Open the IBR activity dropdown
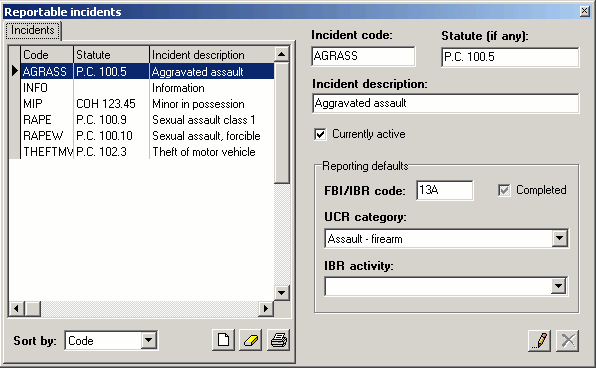 click(x=558, y=286)
